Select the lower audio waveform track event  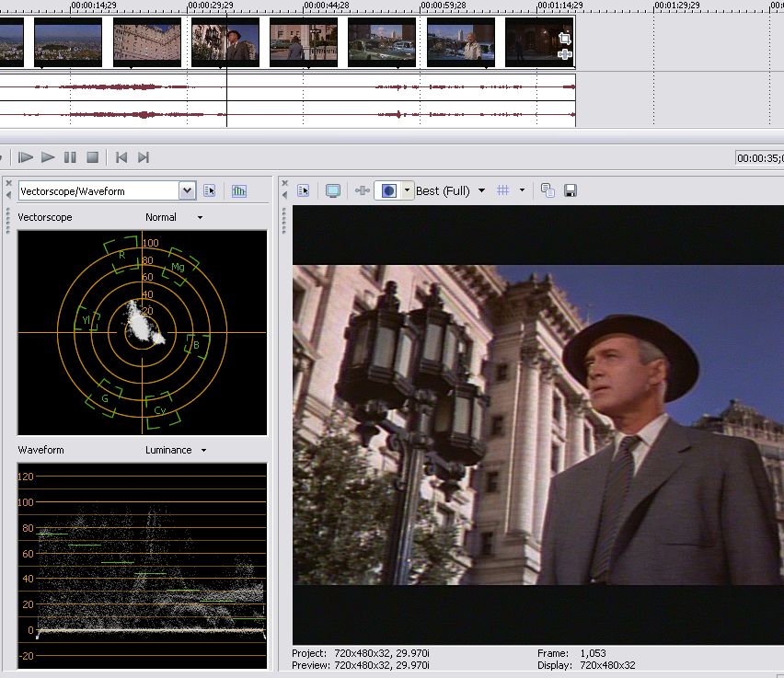click(288, 114)
